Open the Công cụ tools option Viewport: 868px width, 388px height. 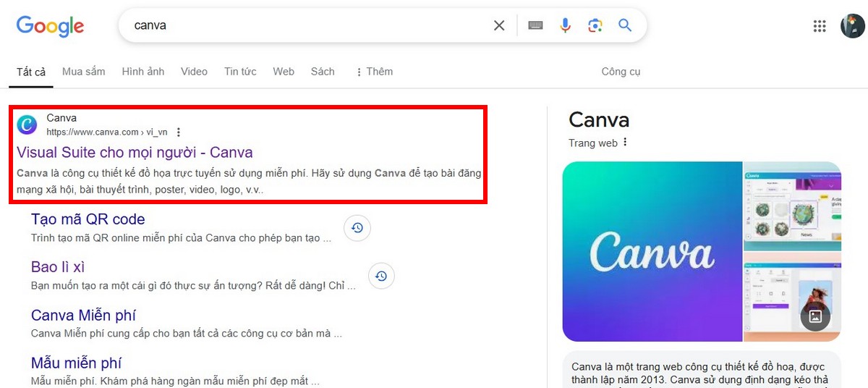(621, 72)
